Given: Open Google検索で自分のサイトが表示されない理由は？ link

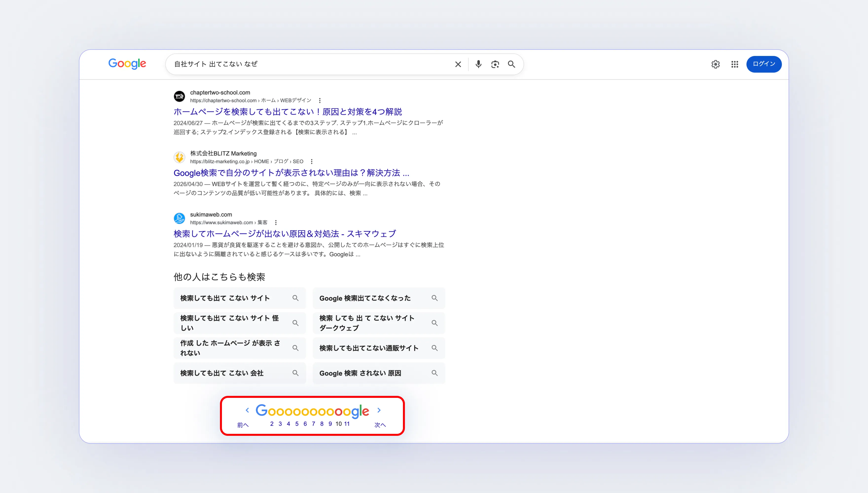Looking at the screenshot, I should [291, 173].
